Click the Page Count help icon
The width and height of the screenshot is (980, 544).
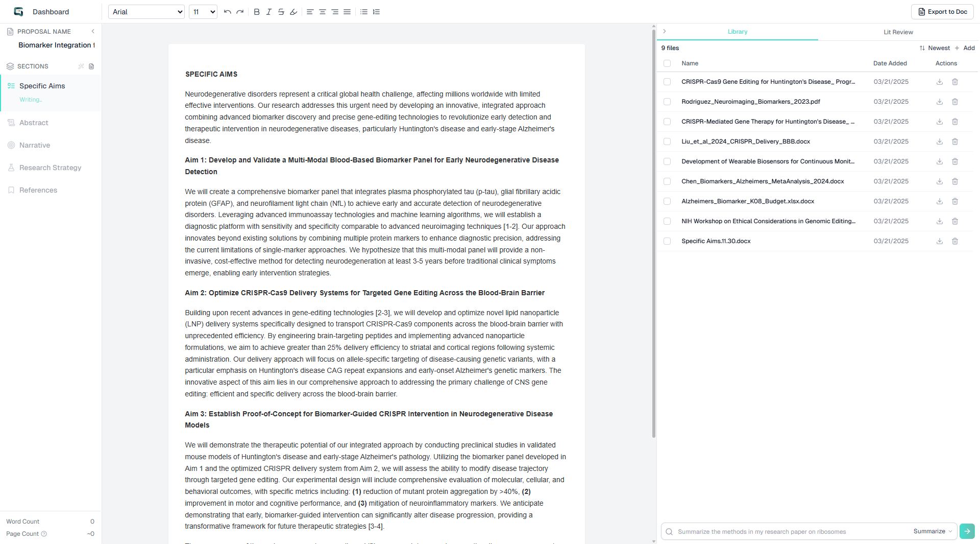[x=44, y=534]
